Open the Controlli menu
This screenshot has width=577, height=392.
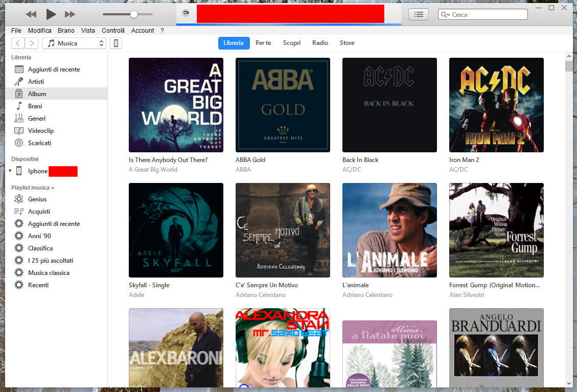pyautogui.click(x=113, y=31)
